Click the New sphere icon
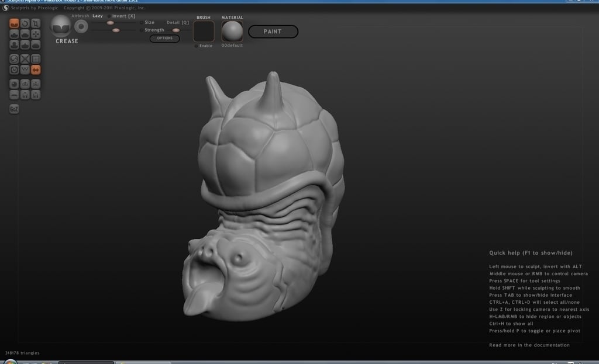Image resolution: width=599 pixels, height=364 pixels. point(14,84)
